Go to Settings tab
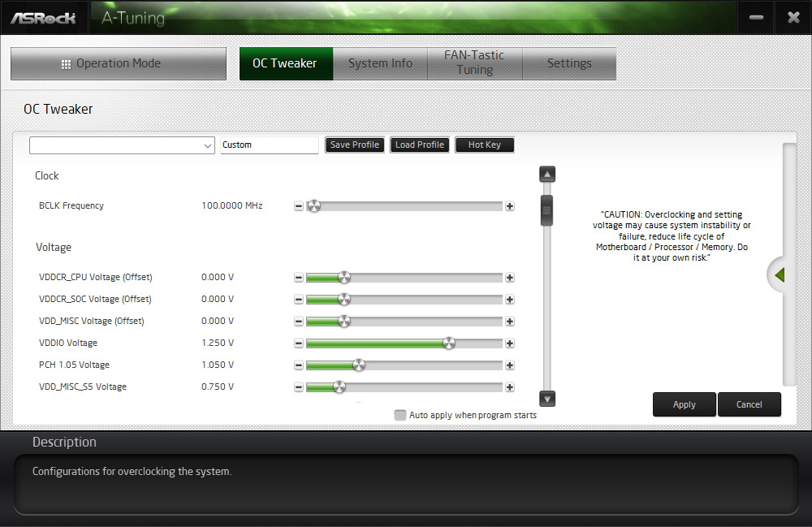812x527 pixels. coord(569,63)
